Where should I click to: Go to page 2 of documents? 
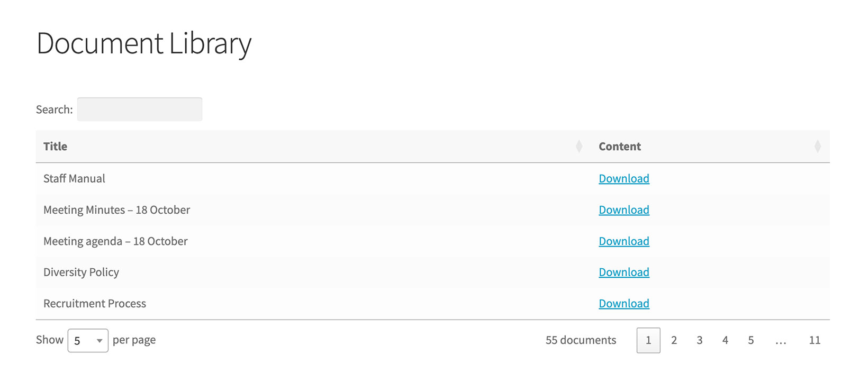click(674, 340)
